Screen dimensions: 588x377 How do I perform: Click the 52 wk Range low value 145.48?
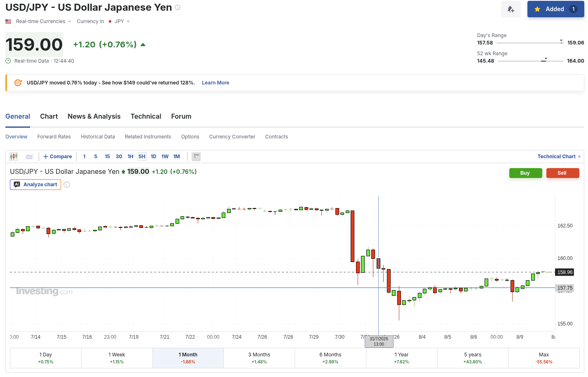pyautogui.click(x=486, y=61)
